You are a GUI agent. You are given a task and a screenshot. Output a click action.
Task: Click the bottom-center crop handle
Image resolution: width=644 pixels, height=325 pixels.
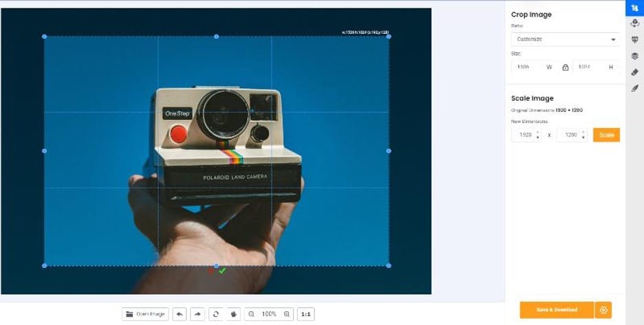[x=217, y=265]
